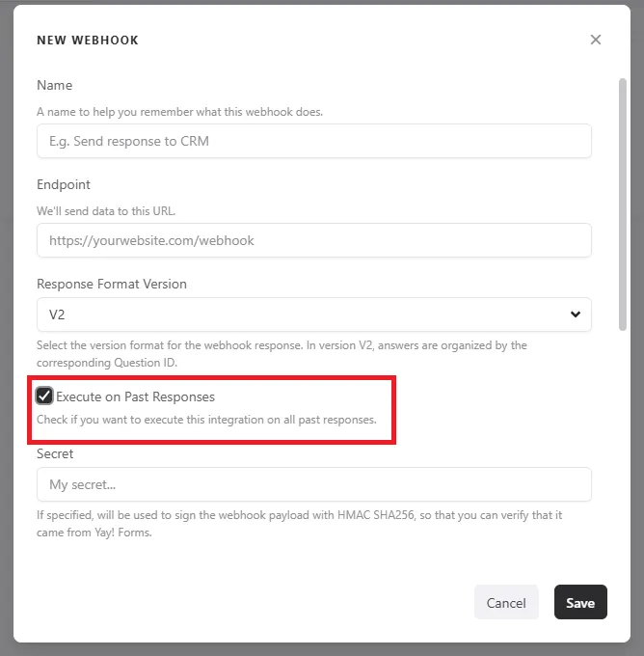
Task: Click the dialog's vertical scrollbar thumb
Action: tap(623, 205)
